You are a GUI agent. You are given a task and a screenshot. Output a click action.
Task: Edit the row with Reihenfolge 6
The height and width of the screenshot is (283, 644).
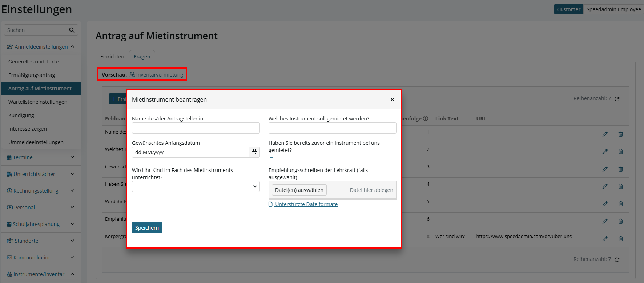(x=605, y=221)
